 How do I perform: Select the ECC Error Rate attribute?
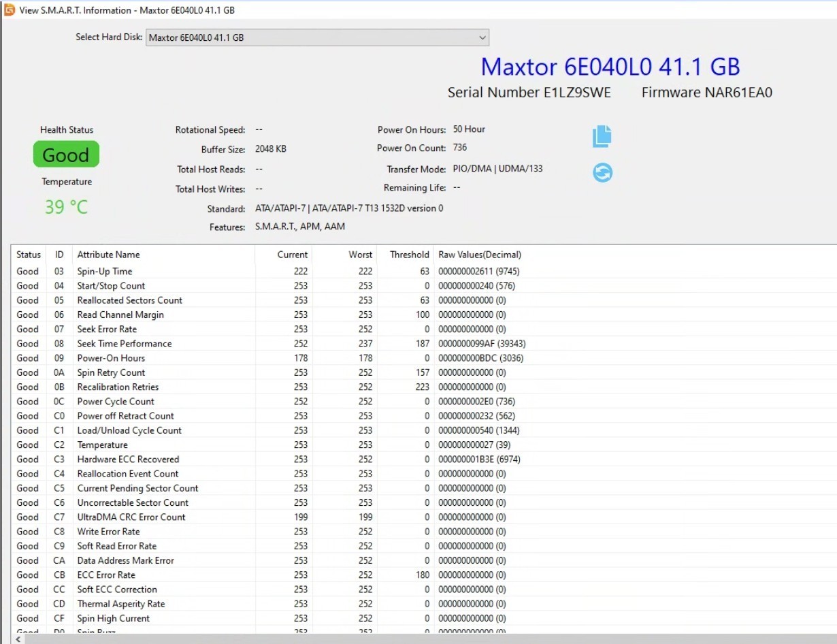(425, 575)
